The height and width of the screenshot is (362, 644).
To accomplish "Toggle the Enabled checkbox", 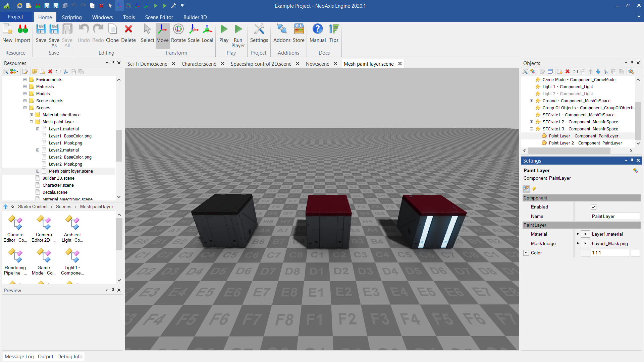I will (594, 207).
